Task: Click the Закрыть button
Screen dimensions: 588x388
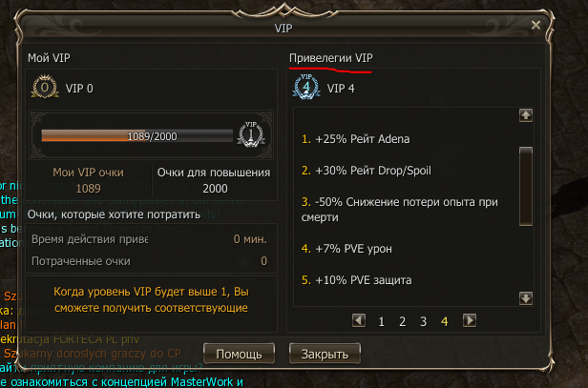Action: point(325,354)
